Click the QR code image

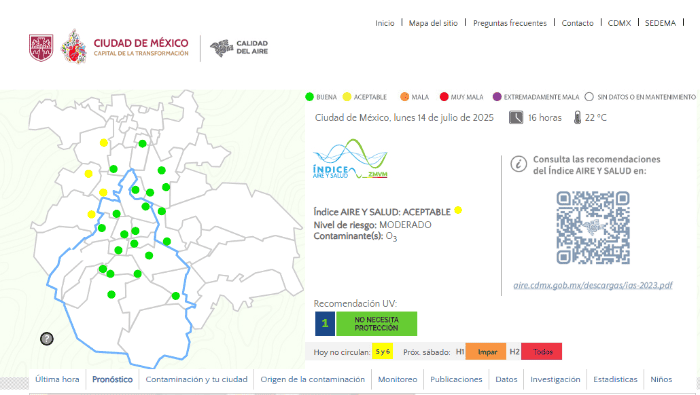593,228
